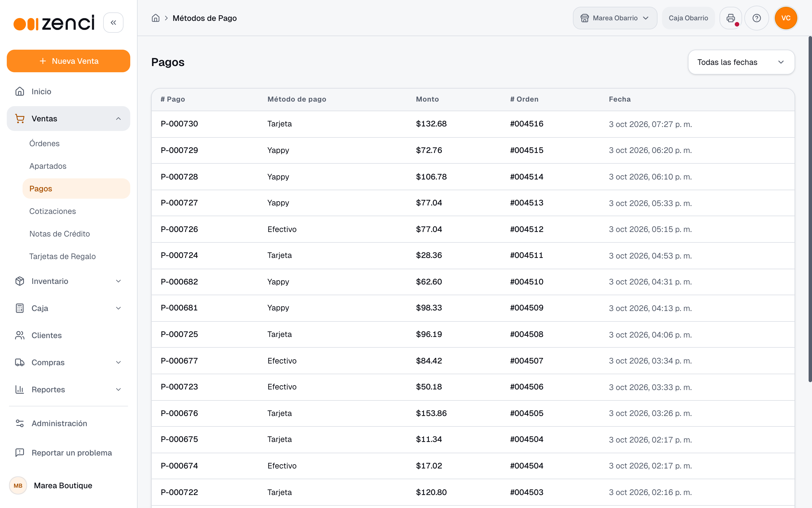This screenshot has width=812, height=508.
Task: Click the Métodos de Pago breadcrumb
Action: coord(204,18)
